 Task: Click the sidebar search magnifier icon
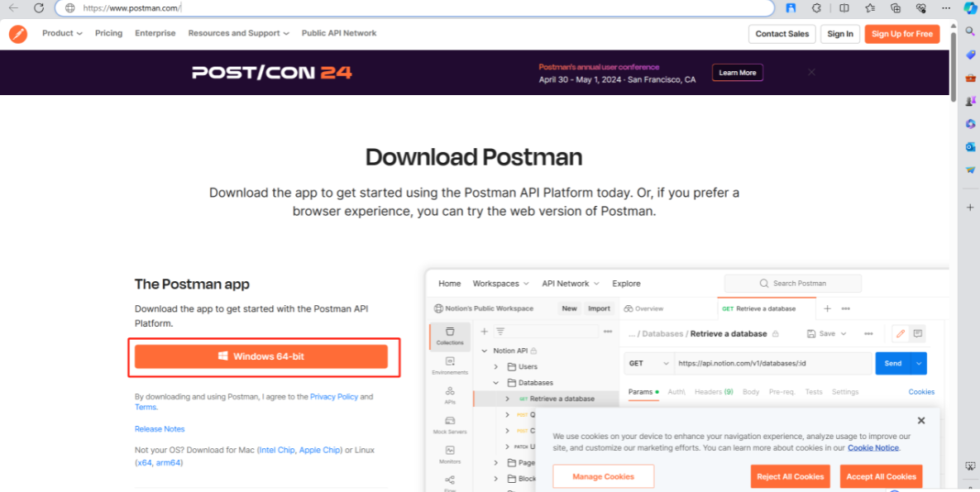970,31
